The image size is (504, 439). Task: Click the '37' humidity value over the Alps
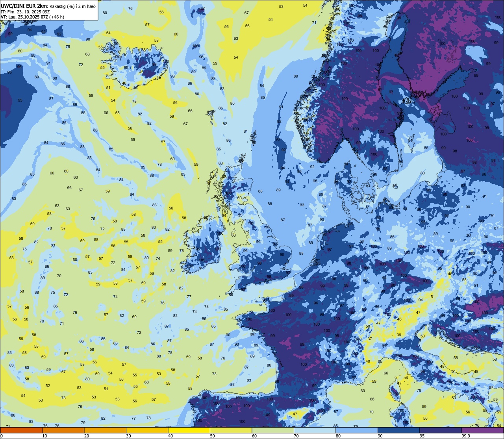[370, 339]
